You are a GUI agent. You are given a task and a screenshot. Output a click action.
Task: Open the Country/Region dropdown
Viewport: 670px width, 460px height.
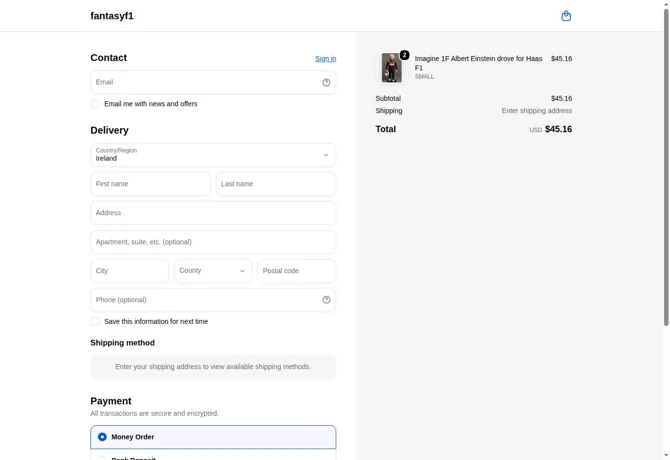(213, 155)
